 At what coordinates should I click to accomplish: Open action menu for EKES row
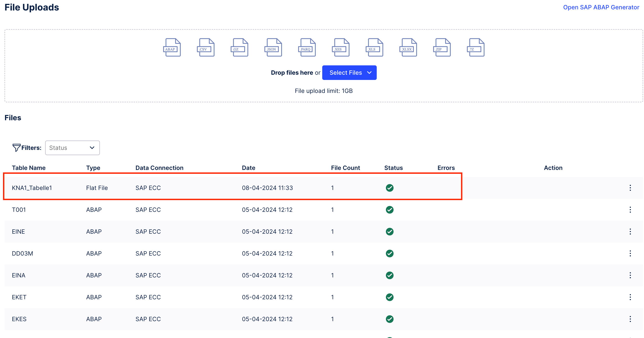[x=630, y=319]
